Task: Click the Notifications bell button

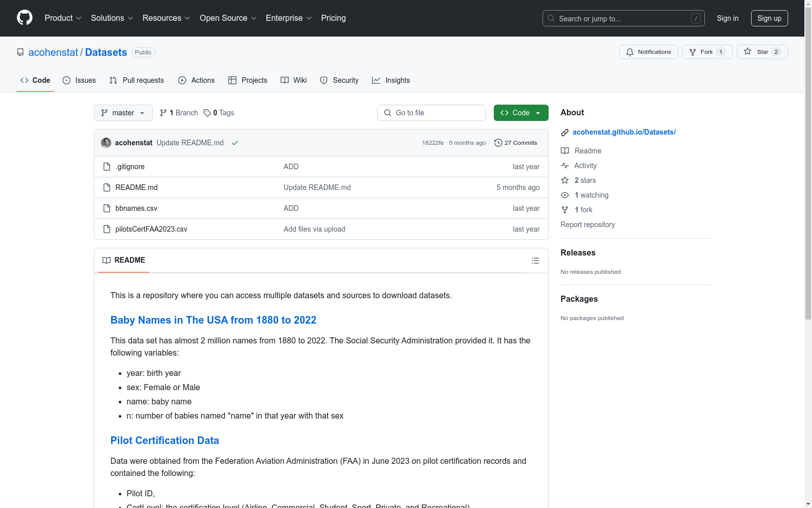Action: (648, 52)
